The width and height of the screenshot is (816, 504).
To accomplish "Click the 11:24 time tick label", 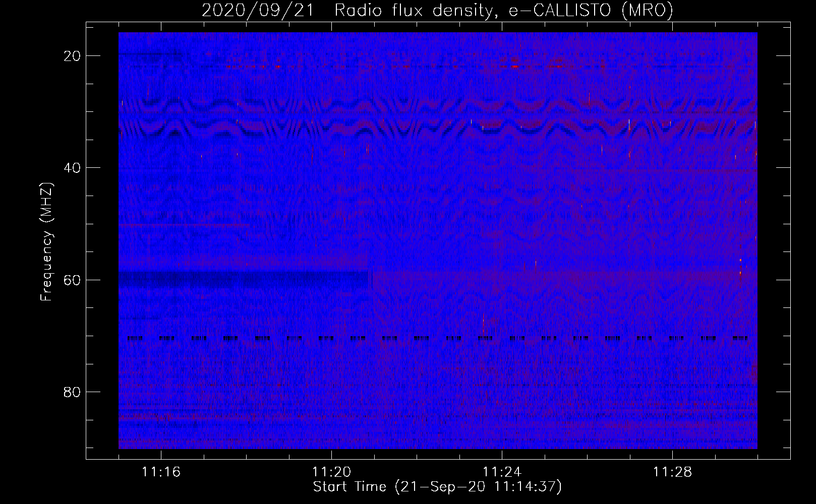I will point(502,472).
